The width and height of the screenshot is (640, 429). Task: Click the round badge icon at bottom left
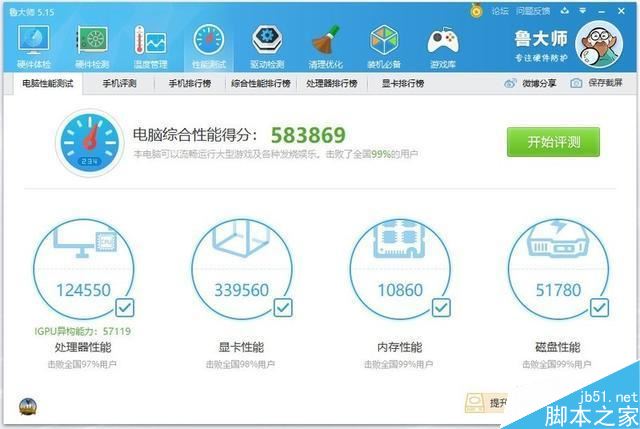point(28,407)
